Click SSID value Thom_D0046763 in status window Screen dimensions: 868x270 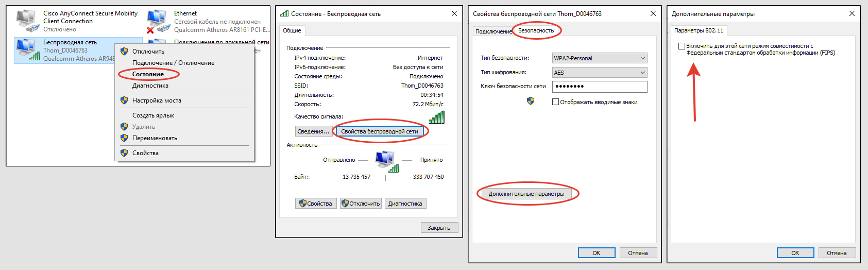(x=422, y=86)
